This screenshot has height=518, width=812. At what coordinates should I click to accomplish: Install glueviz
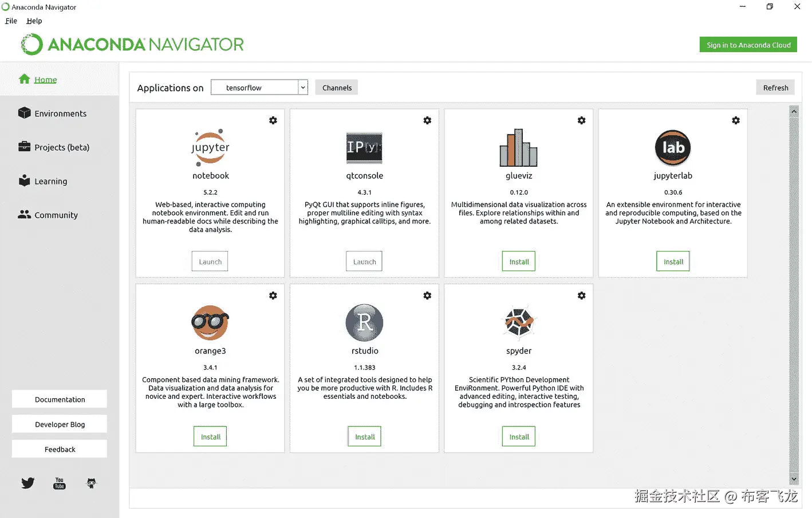pyautogui.click(x=519, y=261)
